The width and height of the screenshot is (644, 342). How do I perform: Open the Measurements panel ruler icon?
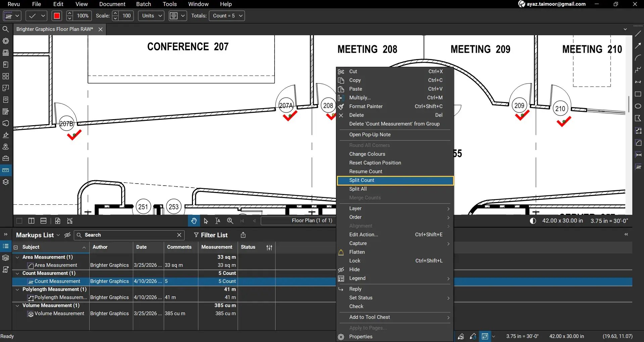pyautogui.click(x=6, y=170)
